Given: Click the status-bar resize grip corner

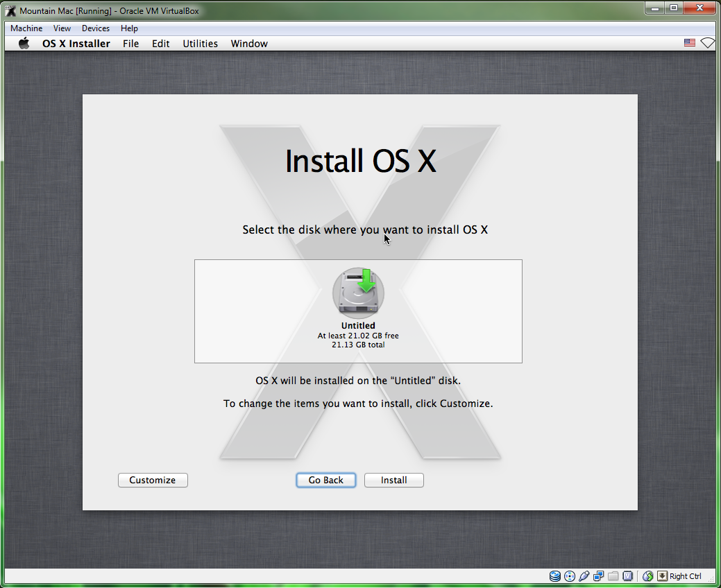Looking at the screenshot, I should [711, 578].
